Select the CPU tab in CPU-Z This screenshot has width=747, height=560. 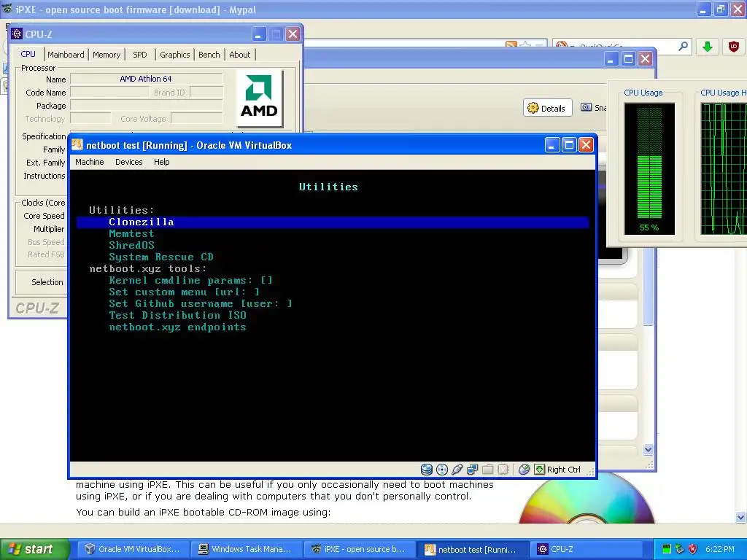(28, 54)
